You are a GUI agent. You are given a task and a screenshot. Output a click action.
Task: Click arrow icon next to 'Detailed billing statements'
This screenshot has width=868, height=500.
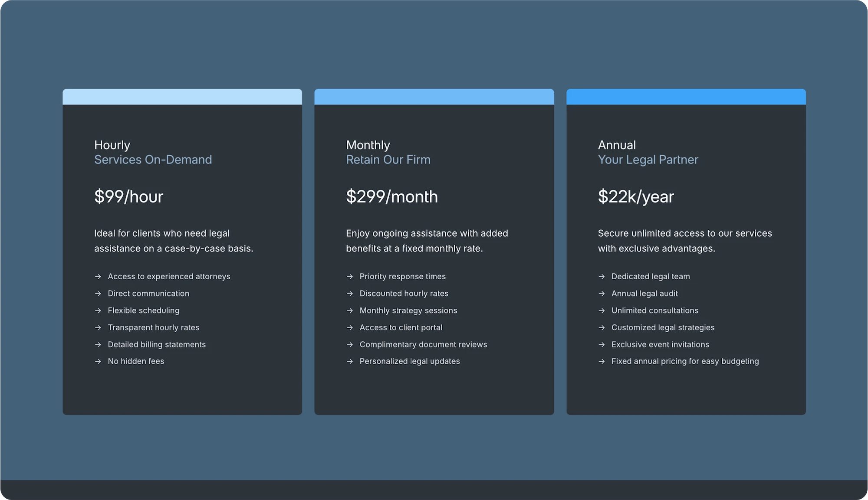[98, 344]
